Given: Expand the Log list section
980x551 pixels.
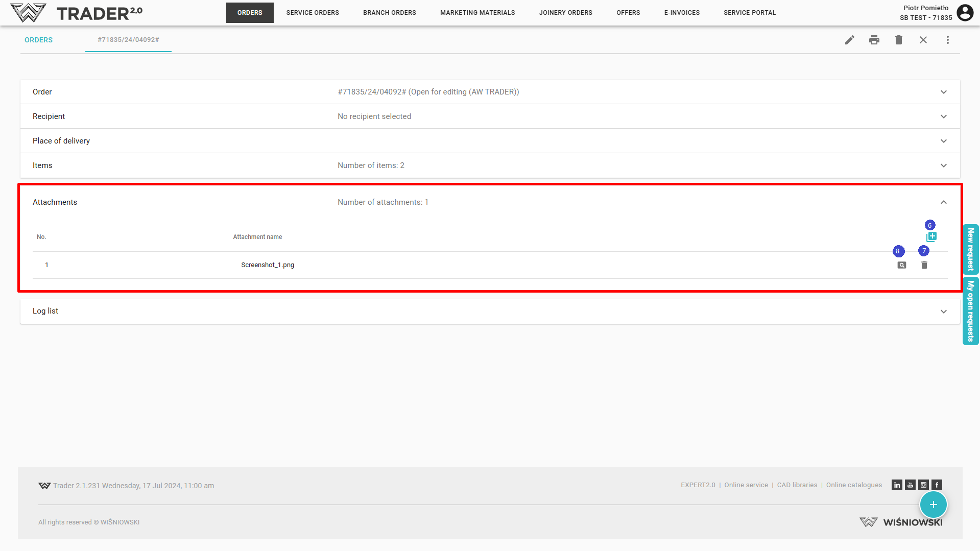Looking at the screenshot, I should (943, 312).
